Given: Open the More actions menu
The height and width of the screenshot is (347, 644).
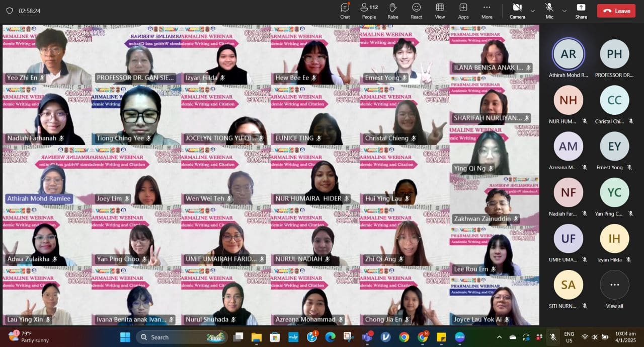Looking at the screenshot, I should pyautogui.click(x=487, y=11).
